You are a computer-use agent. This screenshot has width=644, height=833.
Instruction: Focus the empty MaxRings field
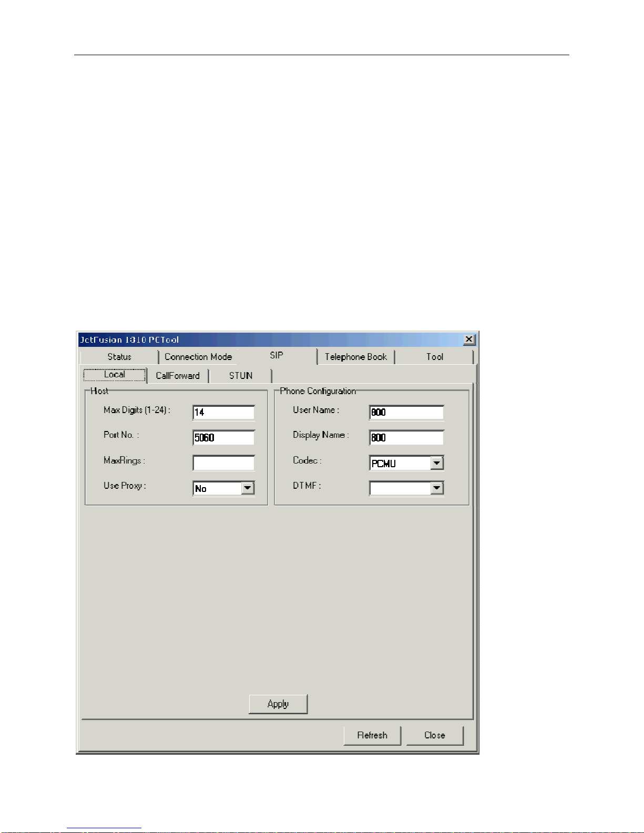click(224, 463)
